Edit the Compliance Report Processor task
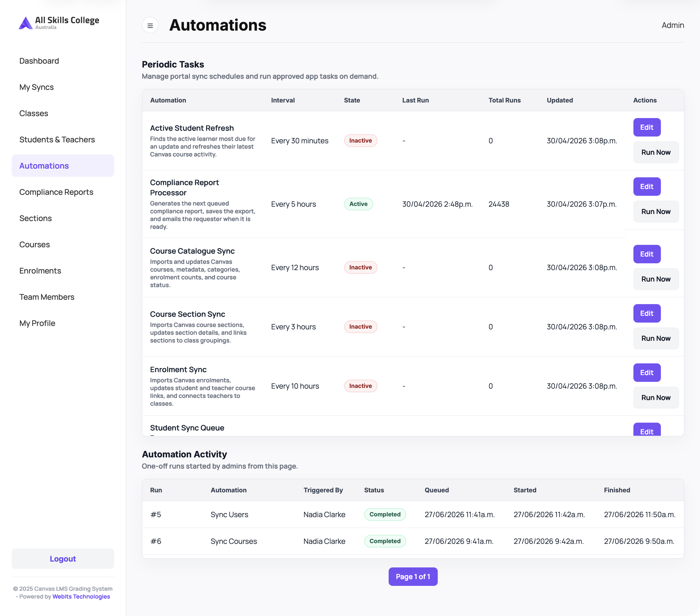The height and width of the screenshot is (616, 700). point(647,187)
